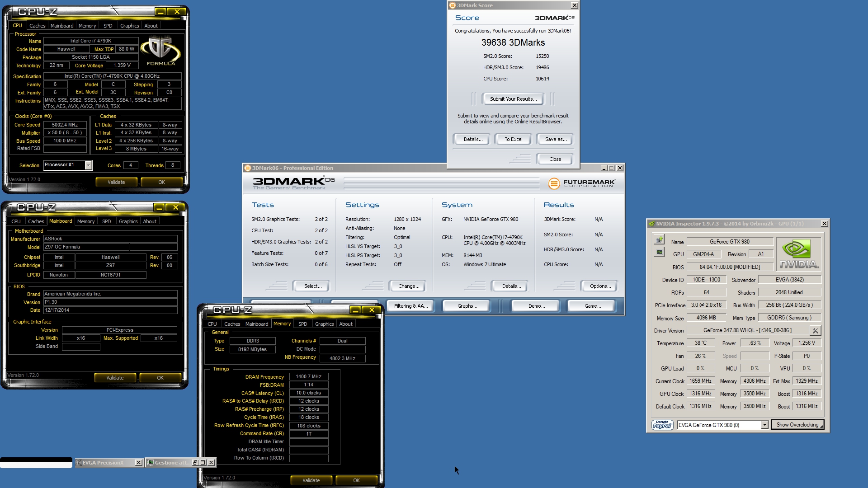The width and height of the screenshot is (868, 488).
Task: Click the ROG Formula logo in CPU-Z
Action: (161, 51)
